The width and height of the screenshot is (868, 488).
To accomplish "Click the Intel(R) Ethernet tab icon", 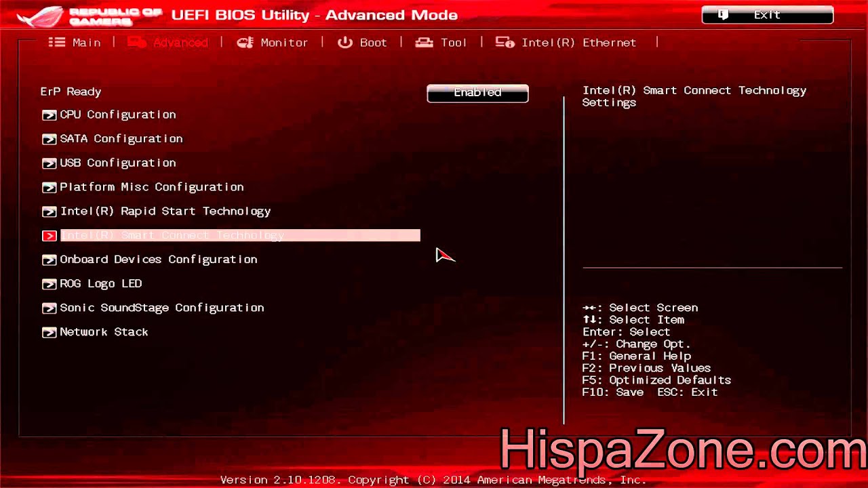I will 505,42.
